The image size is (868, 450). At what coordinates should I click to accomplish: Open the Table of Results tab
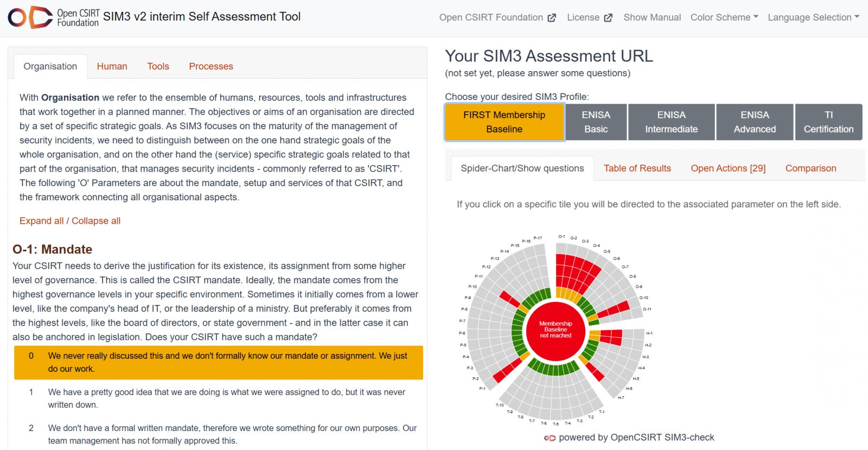click(637, 168)
